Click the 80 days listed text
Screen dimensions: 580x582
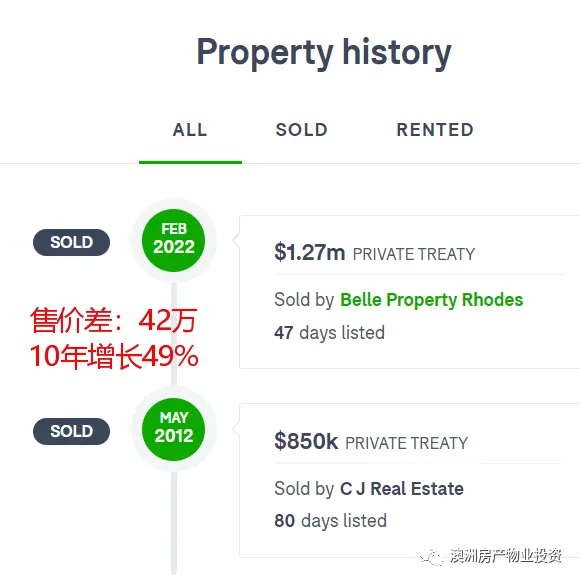[330, 520]
